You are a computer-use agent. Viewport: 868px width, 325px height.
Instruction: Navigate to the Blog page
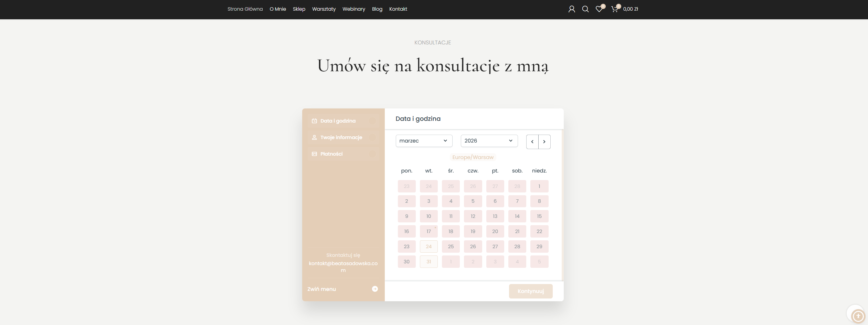pos(377,9)
